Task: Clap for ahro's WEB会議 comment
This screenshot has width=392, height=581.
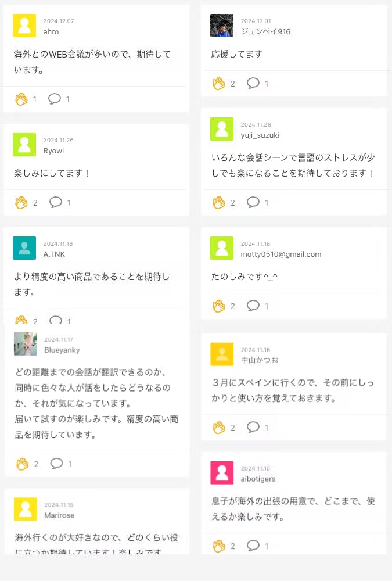Action: (21, 99)
